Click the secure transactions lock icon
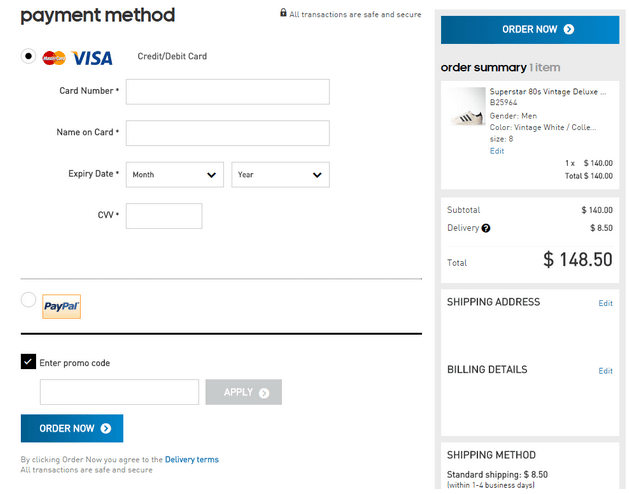The width and height of the screenshot is (629, 494). pos(283,14)
